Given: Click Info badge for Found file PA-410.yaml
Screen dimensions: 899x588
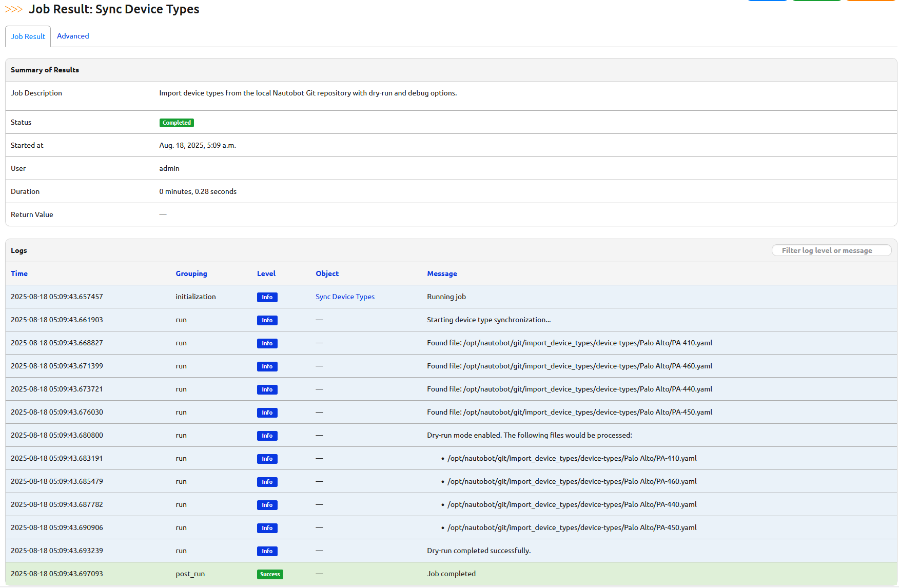Looking at the screenshot, I should (267, 343).
